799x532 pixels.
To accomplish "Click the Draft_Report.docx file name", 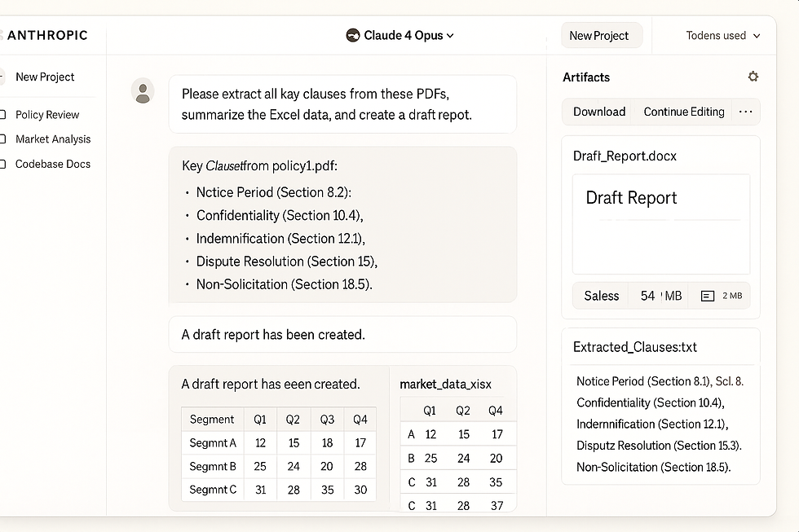I will point(625,156).
